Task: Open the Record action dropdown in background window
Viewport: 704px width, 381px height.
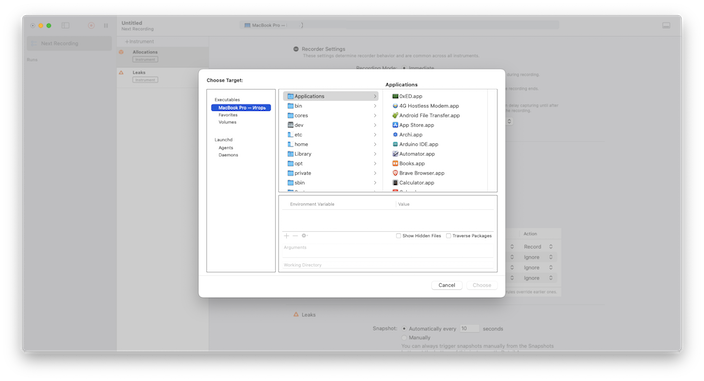Action: tap(538, 247)
